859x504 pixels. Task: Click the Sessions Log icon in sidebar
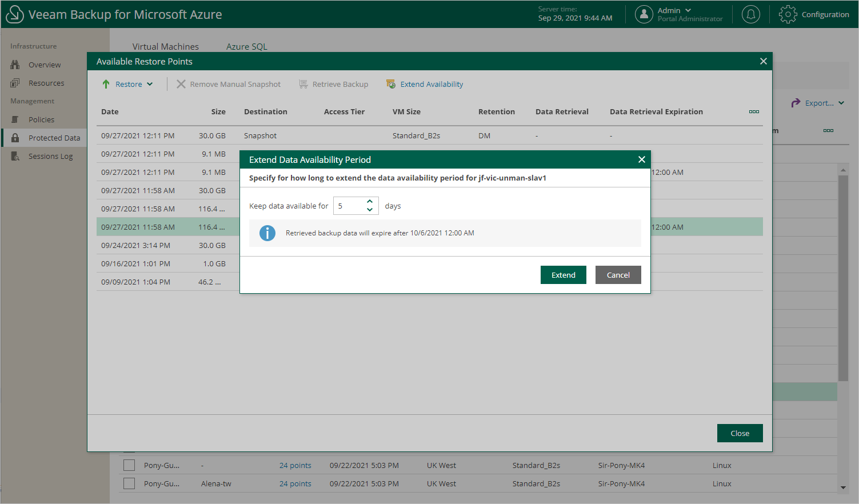(x=15, y=156)
